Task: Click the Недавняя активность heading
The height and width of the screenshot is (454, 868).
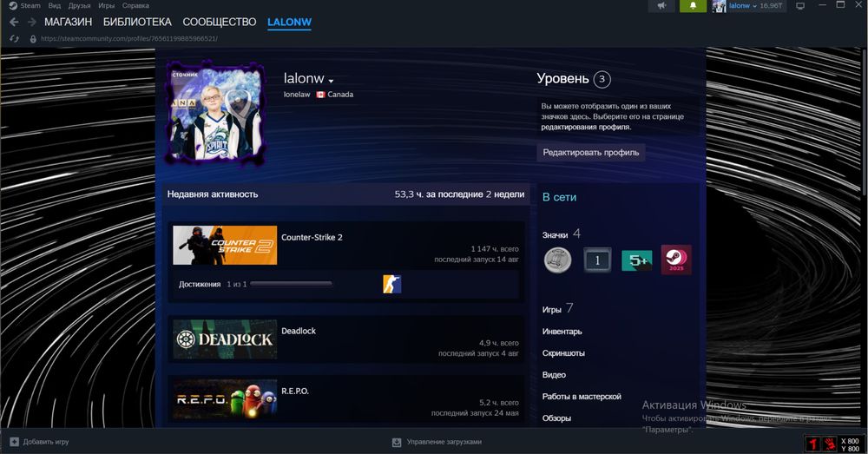Action: (x=213, y=194)
